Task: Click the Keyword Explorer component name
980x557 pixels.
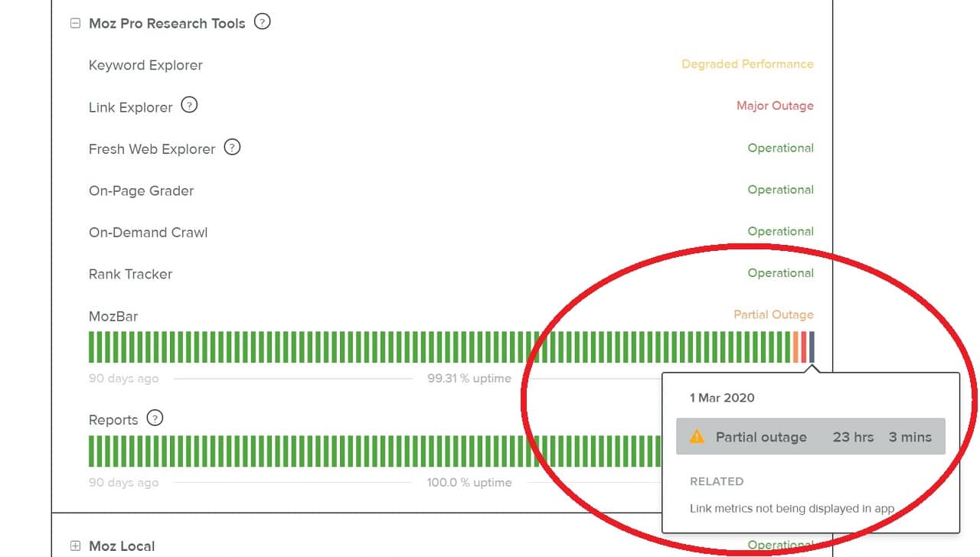Action: [x=145, y=65]
